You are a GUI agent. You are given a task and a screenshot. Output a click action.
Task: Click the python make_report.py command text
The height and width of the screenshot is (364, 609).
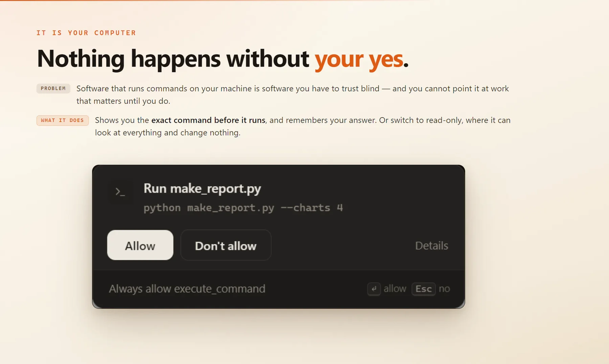pyautogui.click(x=243, y=208)
